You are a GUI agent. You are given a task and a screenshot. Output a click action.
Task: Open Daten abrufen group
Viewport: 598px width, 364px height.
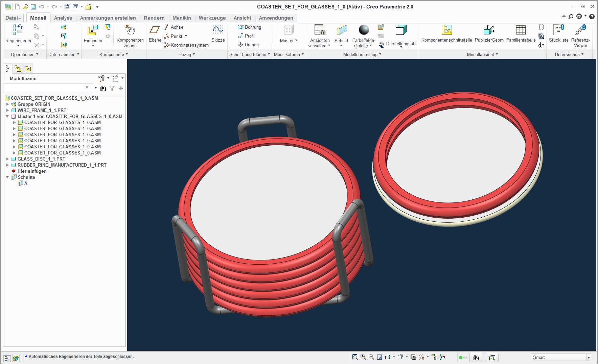[64, 54]
